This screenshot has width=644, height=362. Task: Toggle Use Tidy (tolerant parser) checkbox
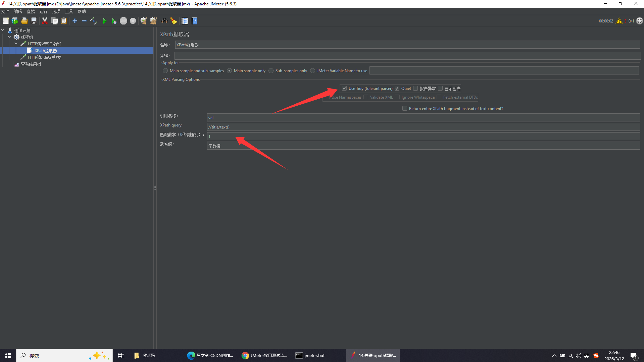344,88
